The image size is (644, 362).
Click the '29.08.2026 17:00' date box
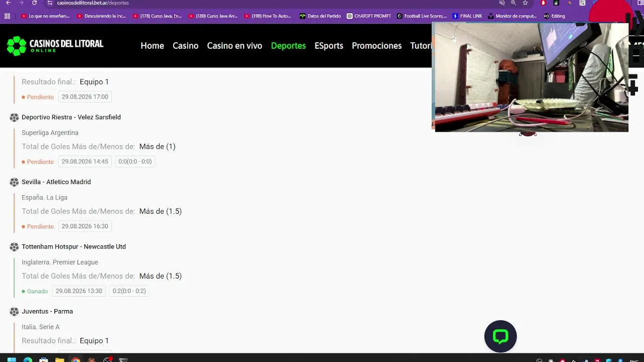coord(85,97)
